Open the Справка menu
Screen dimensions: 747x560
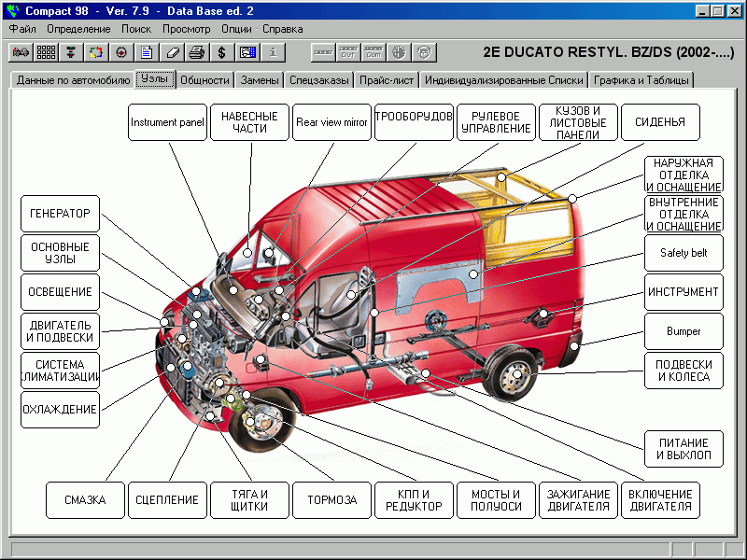pos(283,29)
